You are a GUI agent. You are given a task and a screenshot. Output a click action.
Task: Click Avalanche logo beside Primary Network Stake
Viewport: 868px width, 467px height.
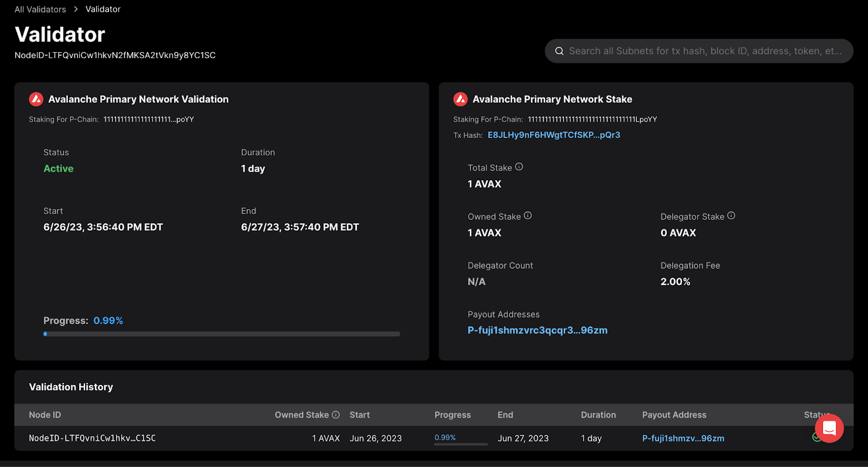461,99
